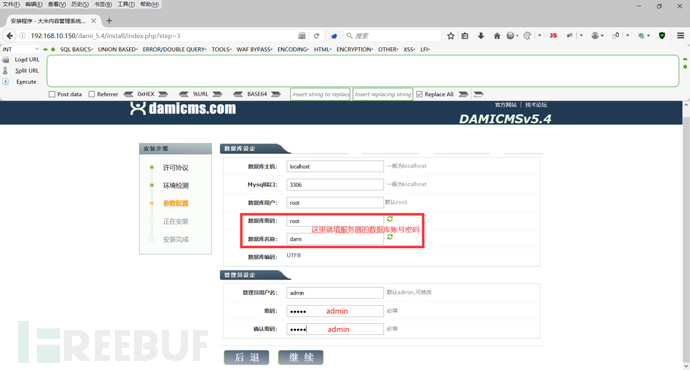Screen dimensions: 690x370
Task: Click the database host localhost field
Action: pos(335,166)
